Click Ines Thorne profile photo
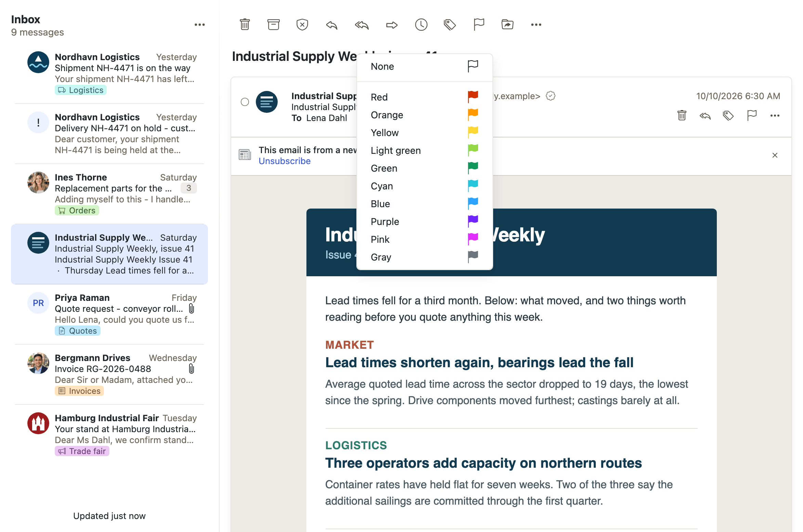This screenshot has height=532, width=803. point(38,183)
